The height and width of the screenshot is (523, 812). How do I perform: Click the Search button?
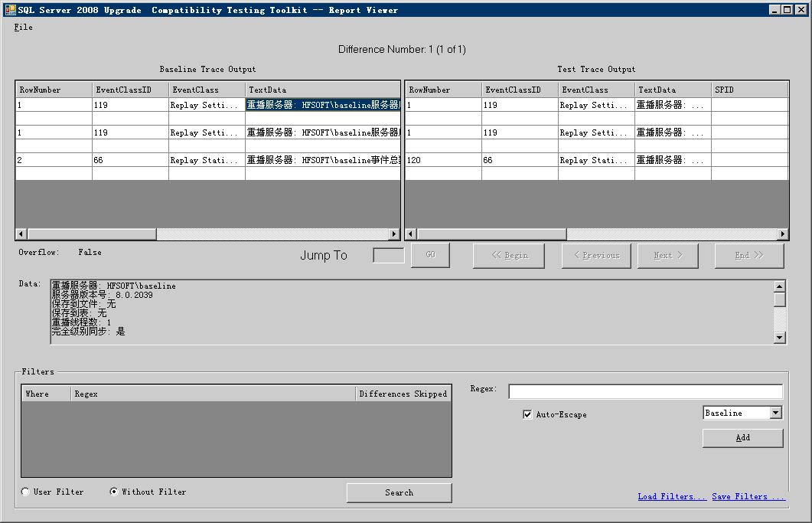[399, 493]
